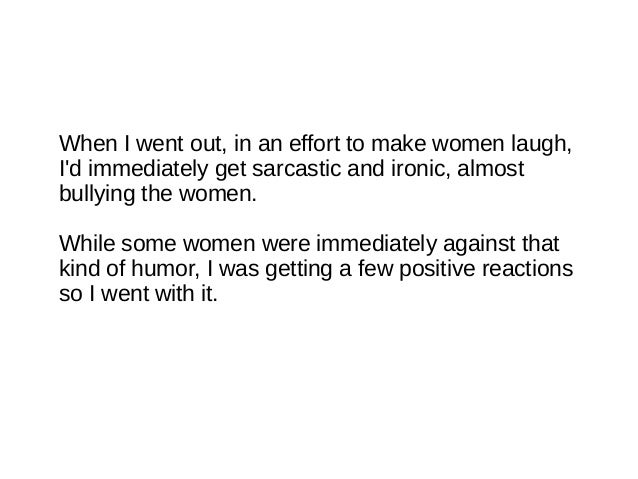Click the contraction "I'd"

[x=70, y=168]
